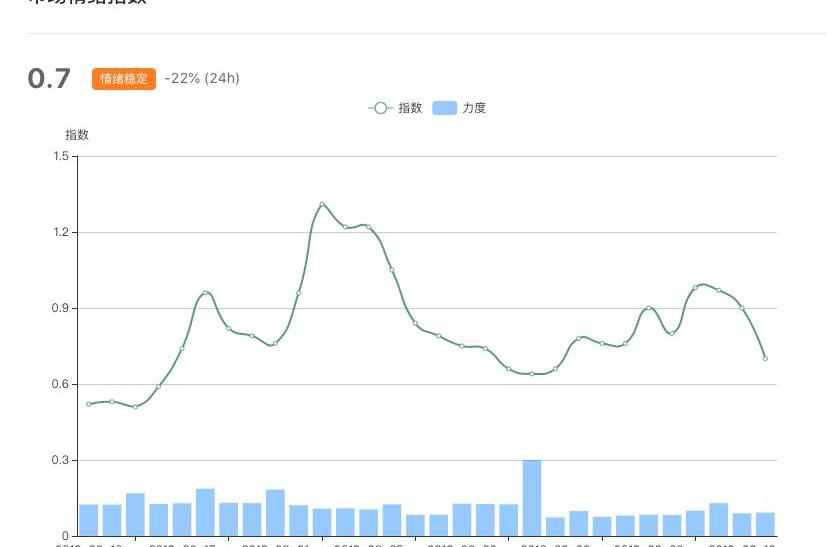The height and width of the screenshot is (547, 832).
Task: Select the tallest blue bar in chart
Action: click(532, 498)
